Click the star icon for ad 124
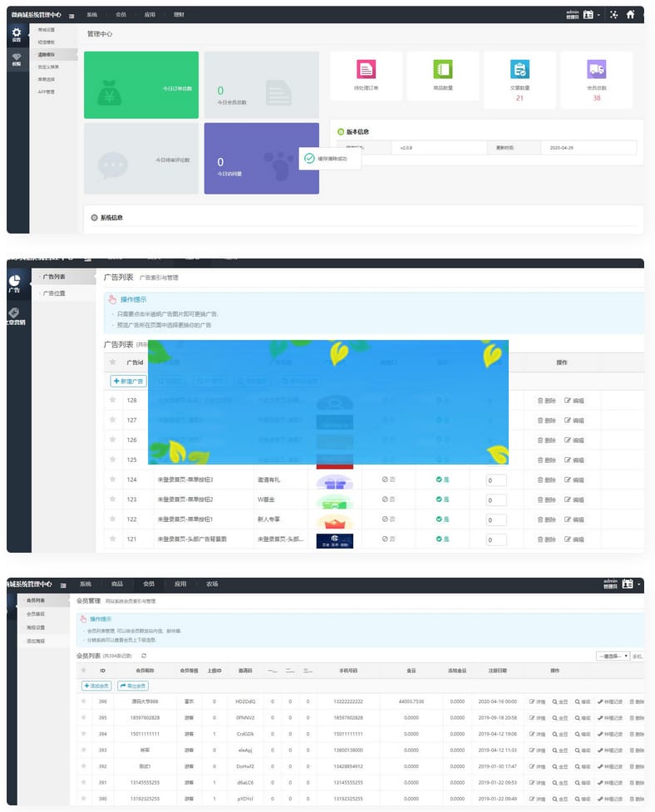The image size is (655, 812). point(112,480)
